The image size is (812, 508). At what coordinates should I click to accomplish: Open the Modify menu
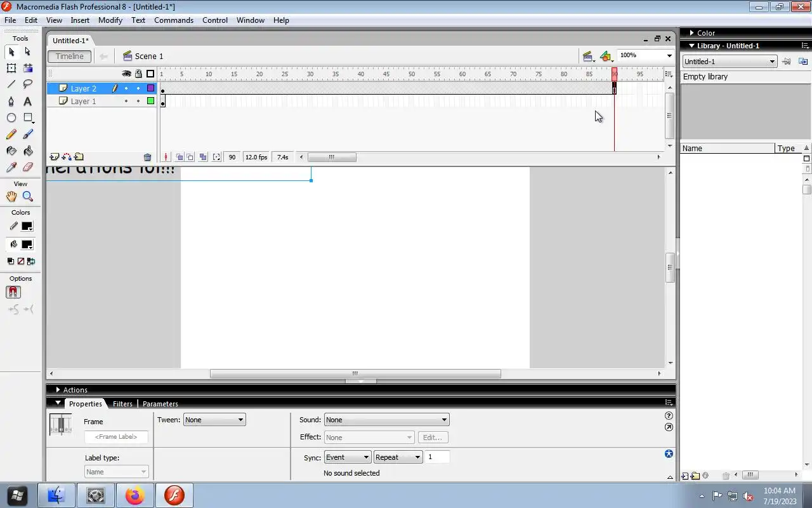110,20
